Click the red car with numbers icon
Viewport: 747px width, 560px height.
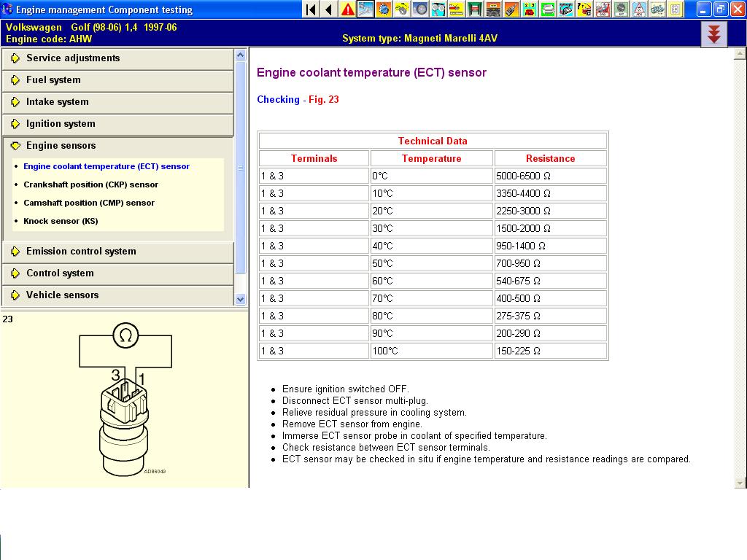point(530,9)
